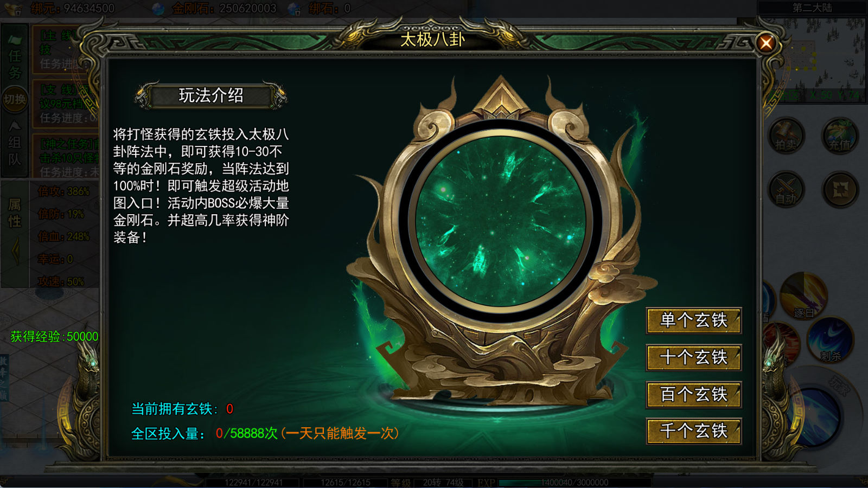Click the fullscreen square icon

point(840,190)
